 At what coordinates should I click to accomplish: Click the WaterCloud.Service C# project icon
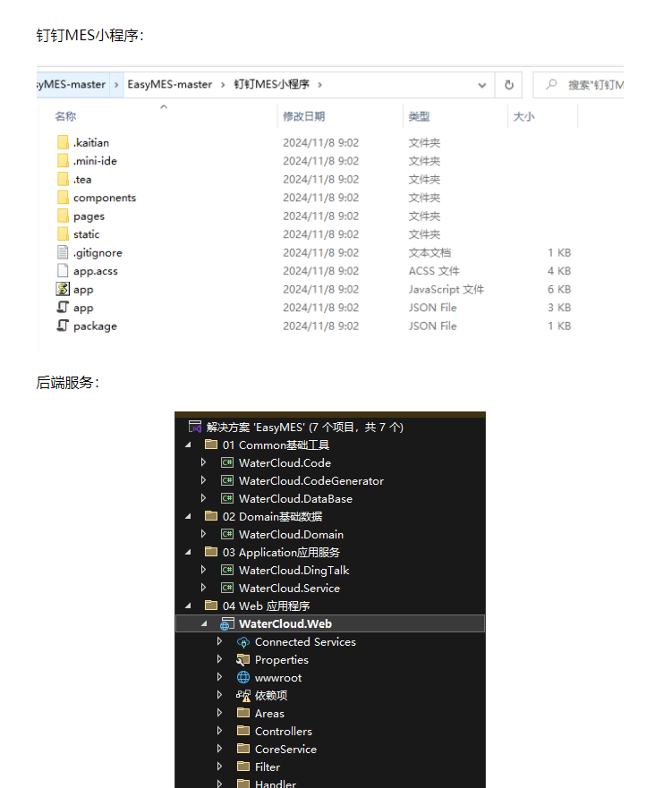(227, 588)
